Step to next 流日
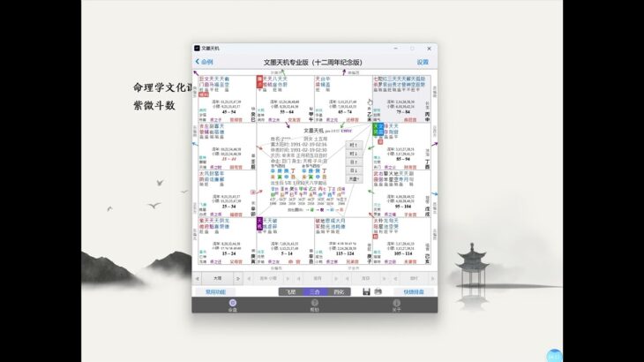This screenshot has width=644, height=362. 385,279
